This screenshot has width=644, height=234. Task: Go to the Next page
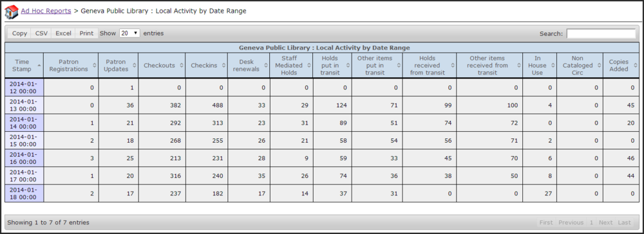(x=605, y=222)
